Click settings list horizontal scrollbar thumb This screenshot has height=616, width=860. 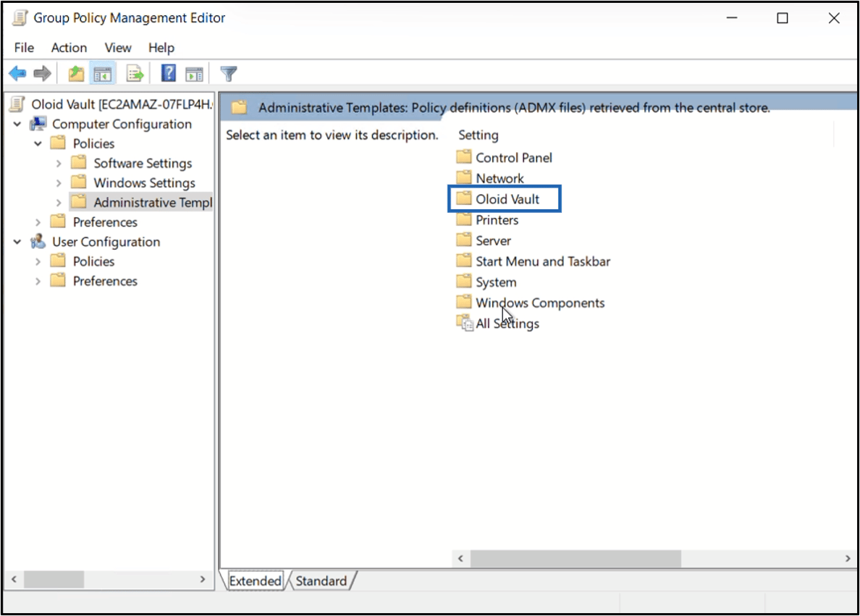coord(576,558)
